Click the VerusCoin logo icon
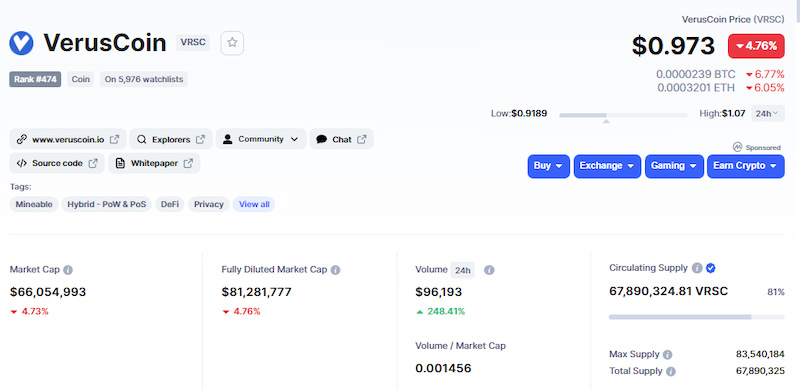Viewport: 800px width, 390px height. point(21,43)
